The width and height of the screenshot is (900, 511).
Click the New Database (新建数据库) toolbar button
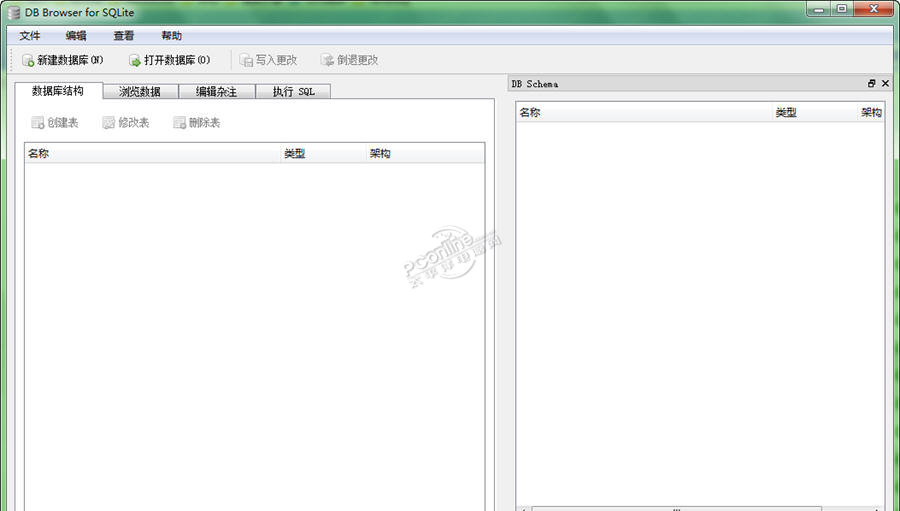(63, 60)
